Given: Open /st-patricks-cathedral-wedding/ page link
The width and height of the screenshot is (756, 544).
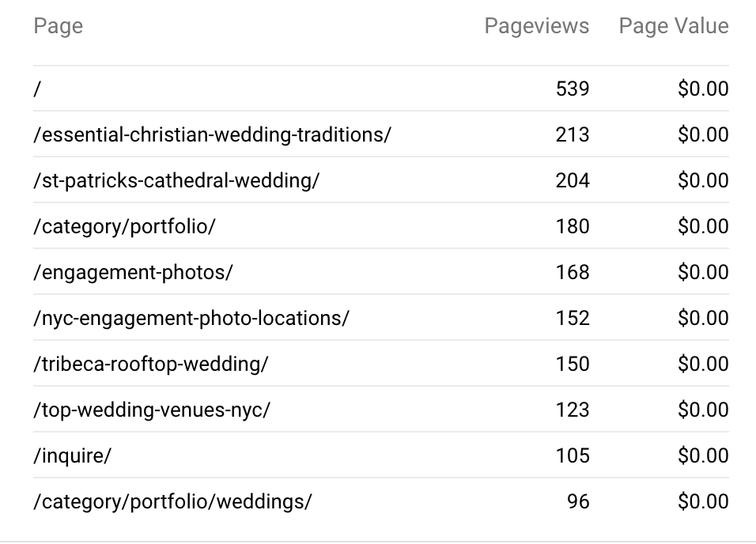Looking at the screenshot, I should point(176,180).
